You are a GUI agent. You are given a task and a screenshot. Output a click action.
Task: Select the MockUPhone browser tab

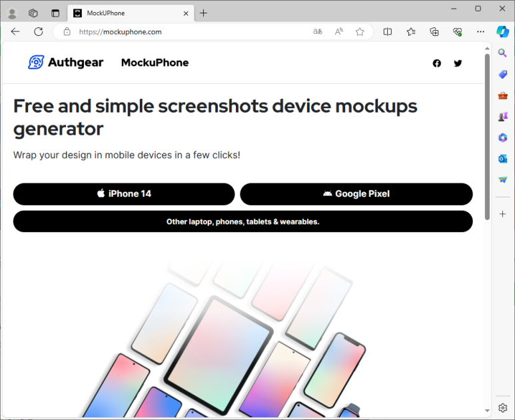coord(131,13)
